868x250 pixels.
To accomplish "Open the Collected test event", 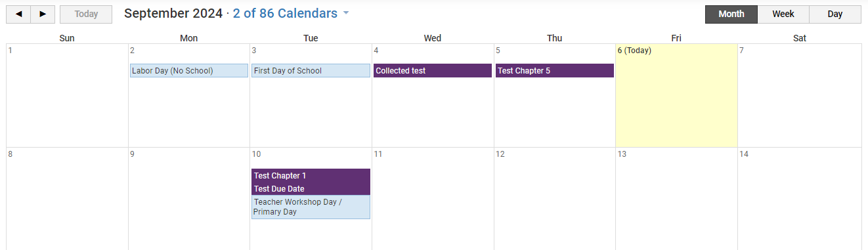I will [x=433, y=71].
